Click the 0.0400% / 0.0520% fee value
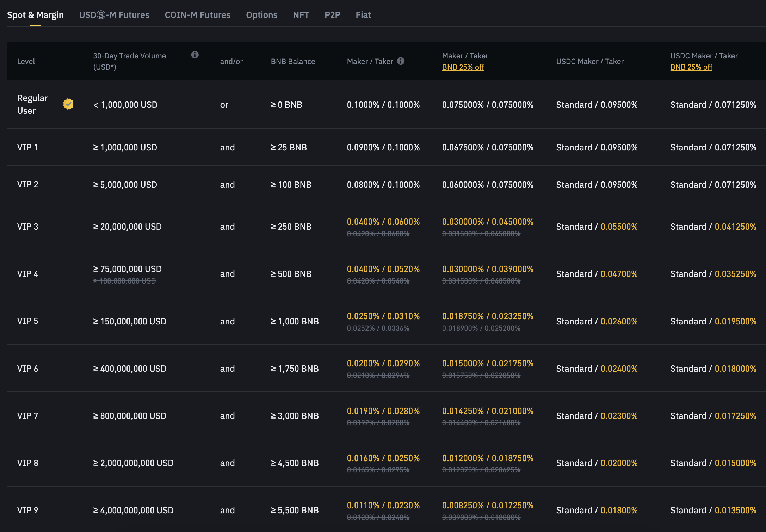 (x=383, y=269)
